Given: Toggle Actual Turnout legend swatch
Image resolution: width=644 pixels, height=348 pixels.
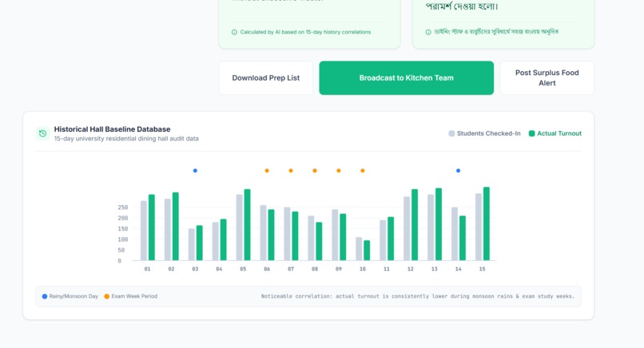Looking at the screenshot, I should 532,133.
